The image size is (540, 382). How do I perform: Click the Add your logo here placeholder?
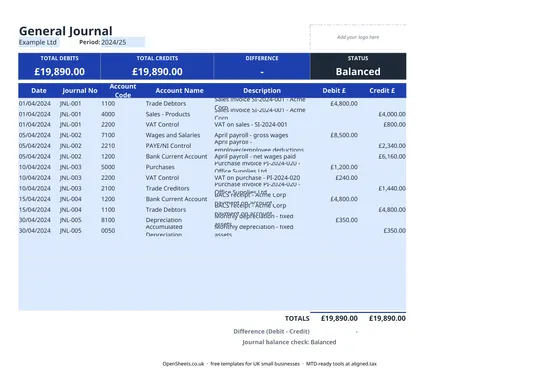[x=358, y=37]
